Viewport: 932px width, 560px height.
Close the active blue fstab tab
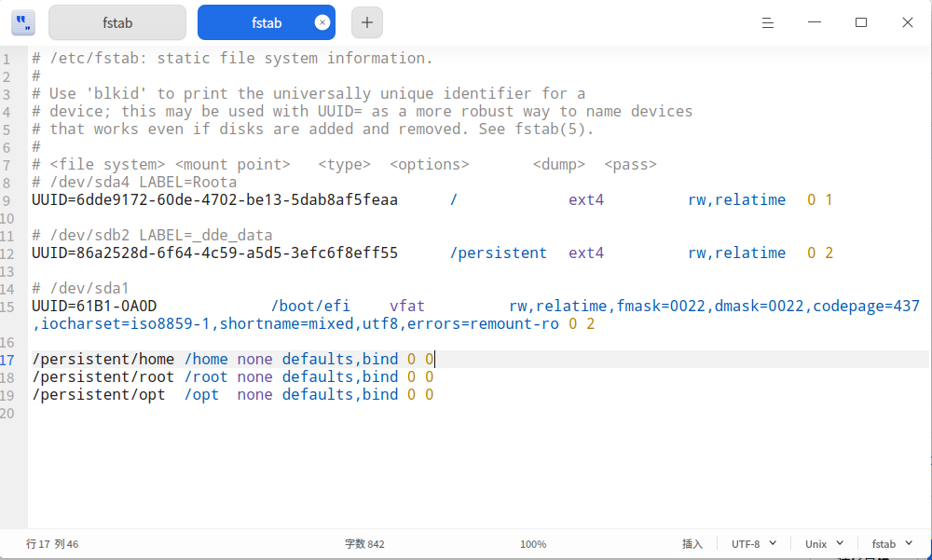(322, 22)
